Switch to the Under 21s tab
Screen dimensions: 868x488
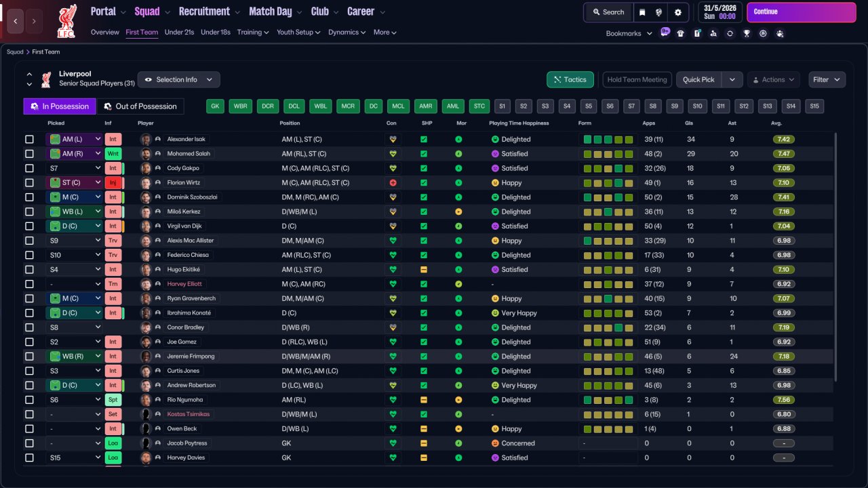point(179,33)
